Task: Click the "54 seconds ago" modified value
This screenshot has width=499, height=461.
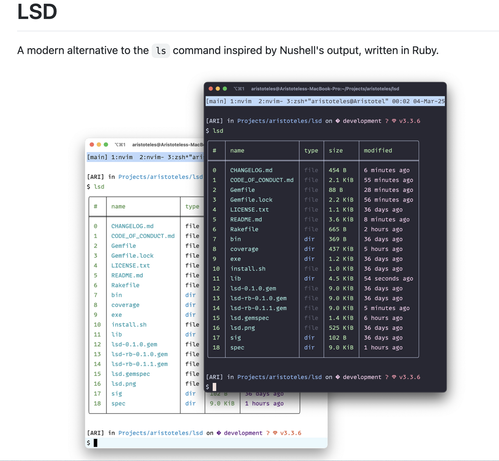Action: 388,279
